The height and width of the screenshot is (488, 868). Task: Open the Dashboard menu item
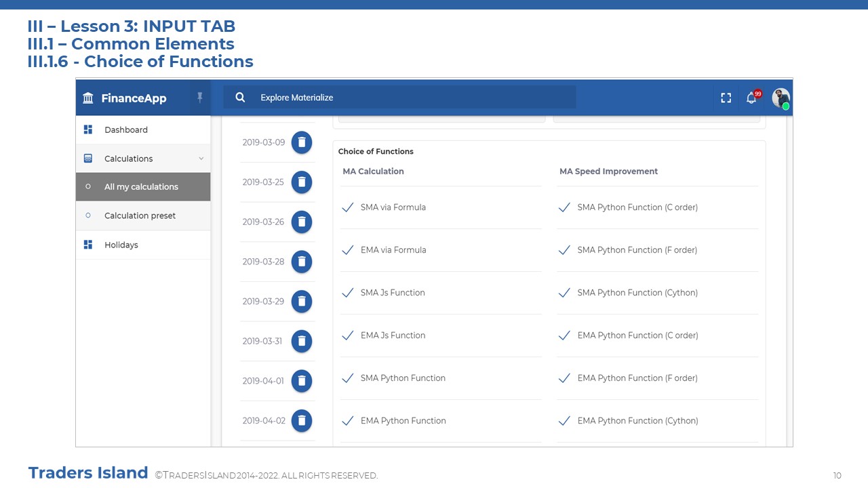tap(125, 130)
